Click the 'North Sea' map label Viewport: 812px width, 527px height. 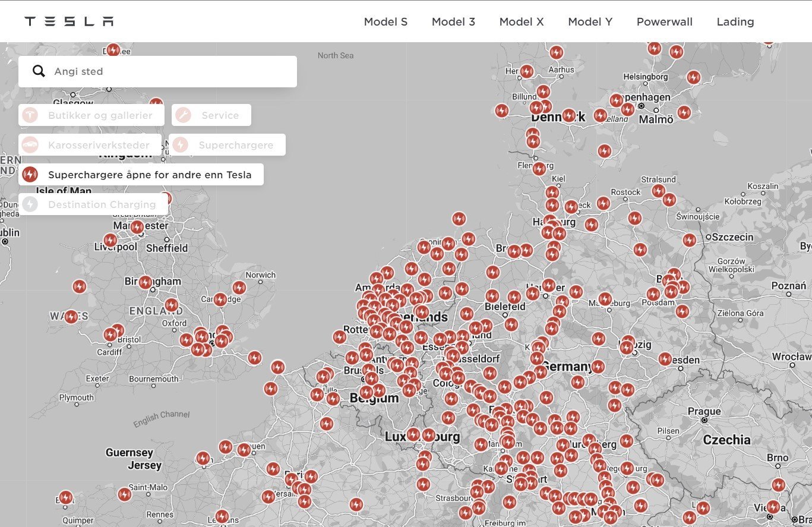coord(336,55)
